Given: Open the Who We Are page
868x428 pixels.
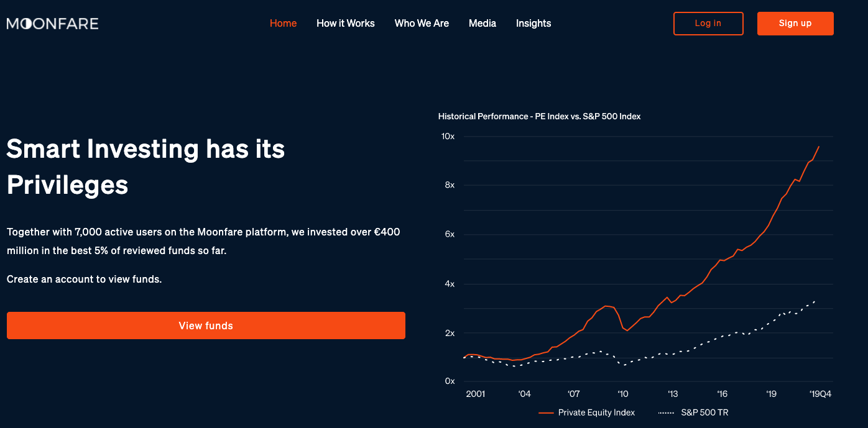Looking at the screenshot, I should point(422,23).
